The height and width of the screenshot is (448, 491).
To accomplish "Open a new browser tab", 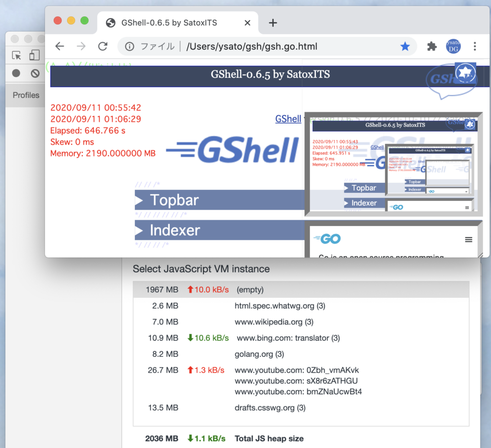I will pos(273,23).
